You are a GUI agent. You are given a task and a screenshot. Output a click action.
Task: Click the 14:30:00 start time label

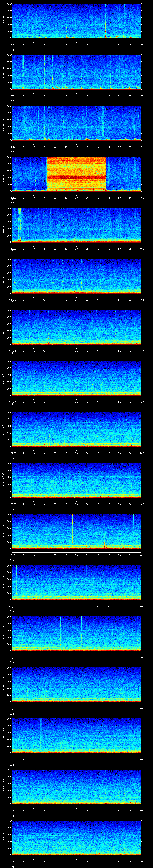click(x=12, y=861)
